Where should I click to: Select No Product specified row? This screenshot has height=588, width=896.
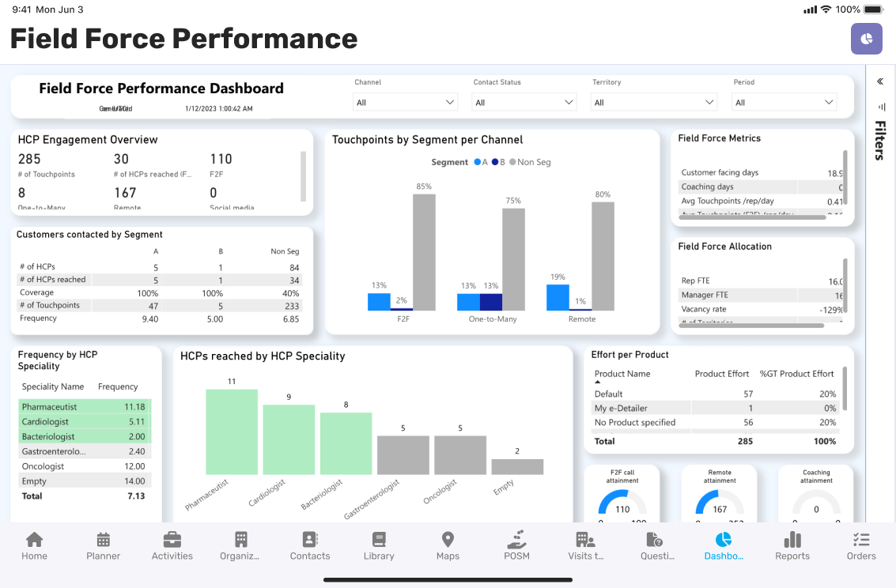pyautogui.click(x=716, y=423)
